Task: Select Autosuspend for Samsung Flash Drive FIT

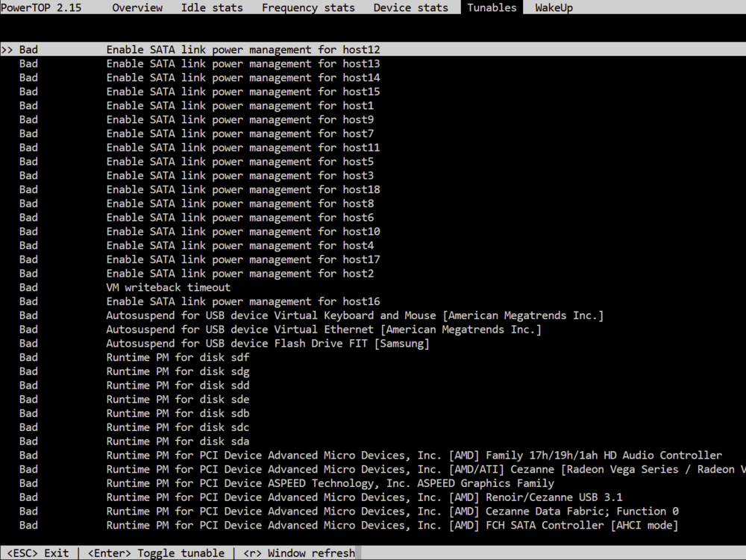Action: (x=268, y=344)
